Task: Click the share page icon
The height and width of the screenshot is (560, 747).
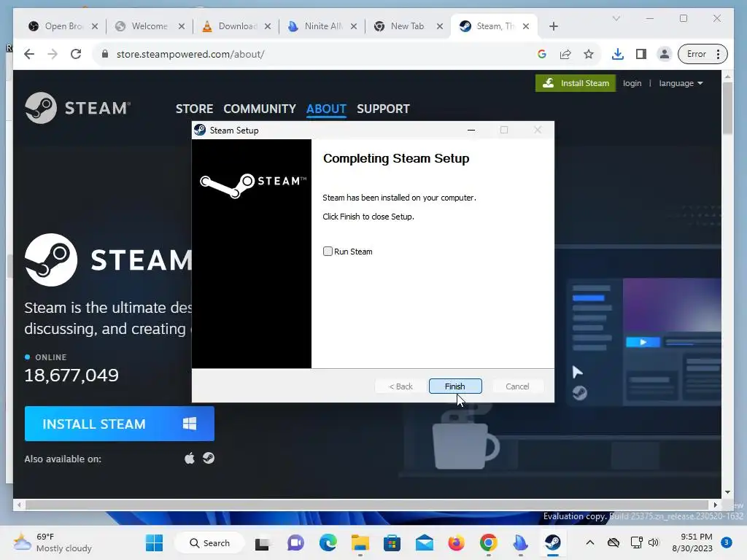Action: (x=565, y=54)
